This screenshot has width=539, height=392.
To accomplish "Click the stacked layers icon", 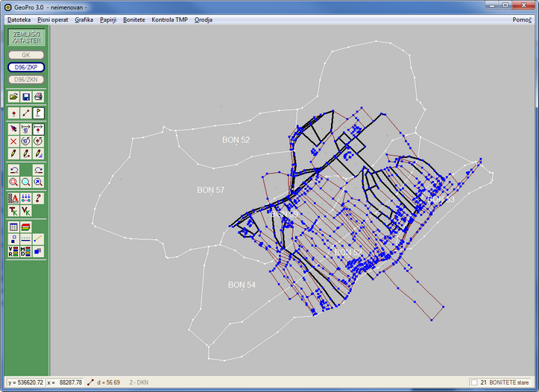I will click(x=26, y=227).
